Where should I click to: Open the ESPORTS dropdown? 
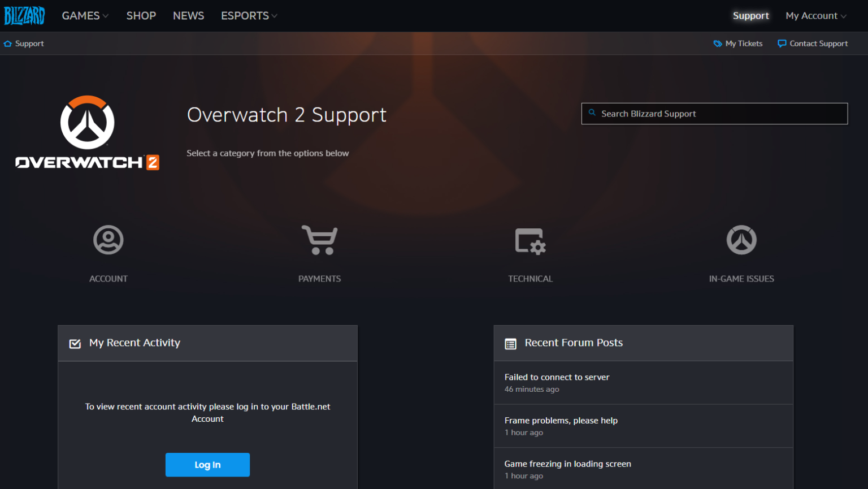[x=249, y=15]
